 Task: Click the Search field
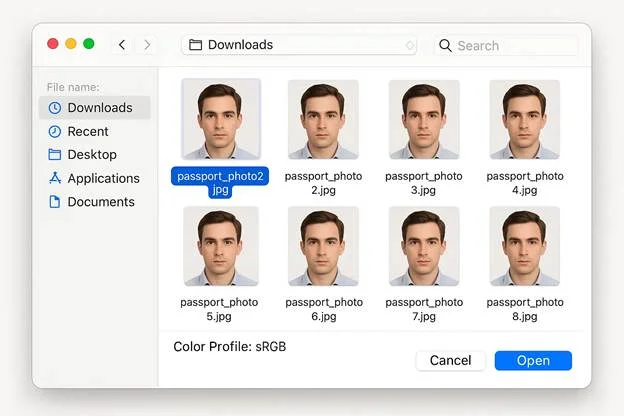tap(506, 45)
